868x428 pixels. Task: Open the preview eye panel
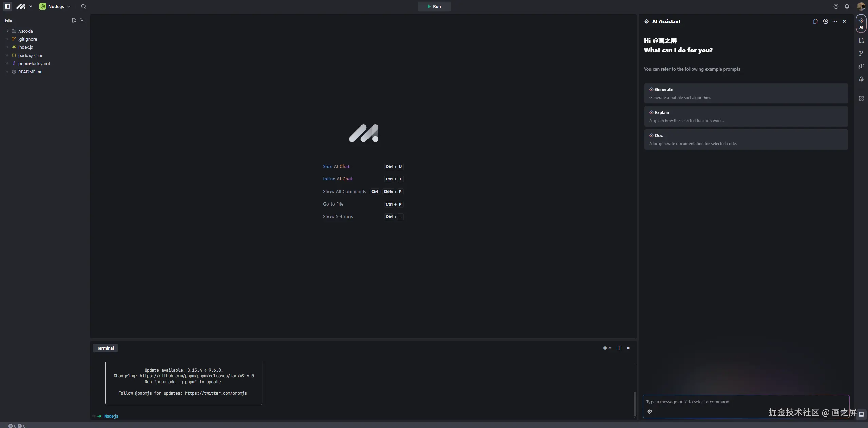[x=861, y=66]
